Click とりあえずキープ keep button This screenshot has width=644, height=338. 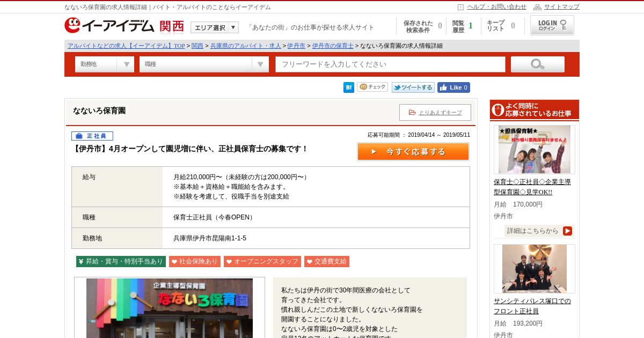tap(435, 112)
